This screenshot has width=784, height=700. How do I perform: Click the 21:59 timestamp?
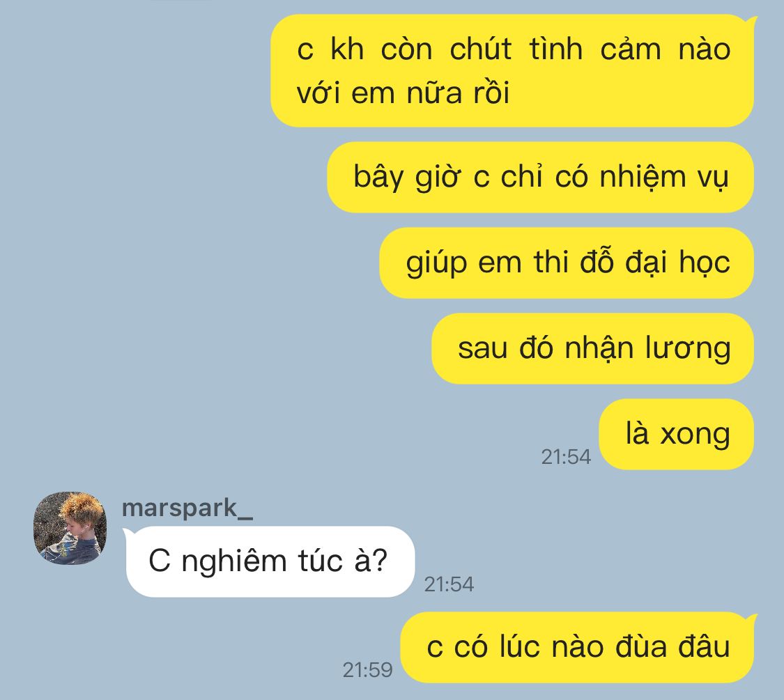367,670
